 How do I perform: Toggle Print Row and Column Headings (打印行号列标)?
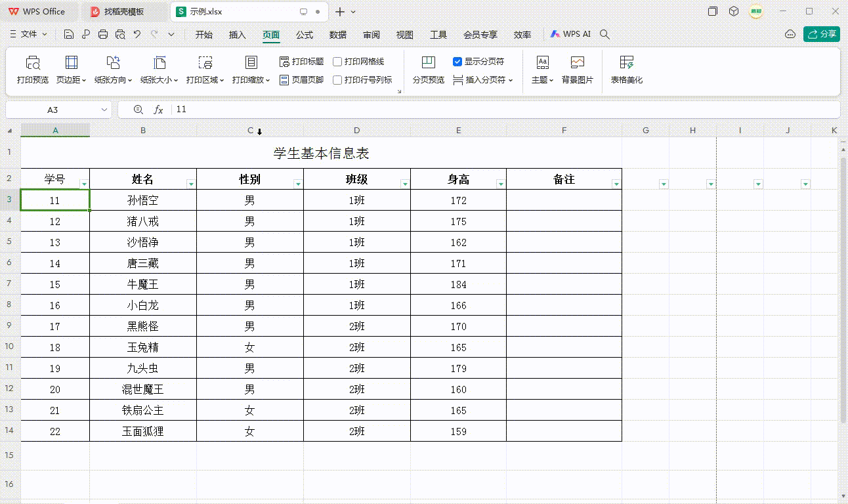[337, 80]
